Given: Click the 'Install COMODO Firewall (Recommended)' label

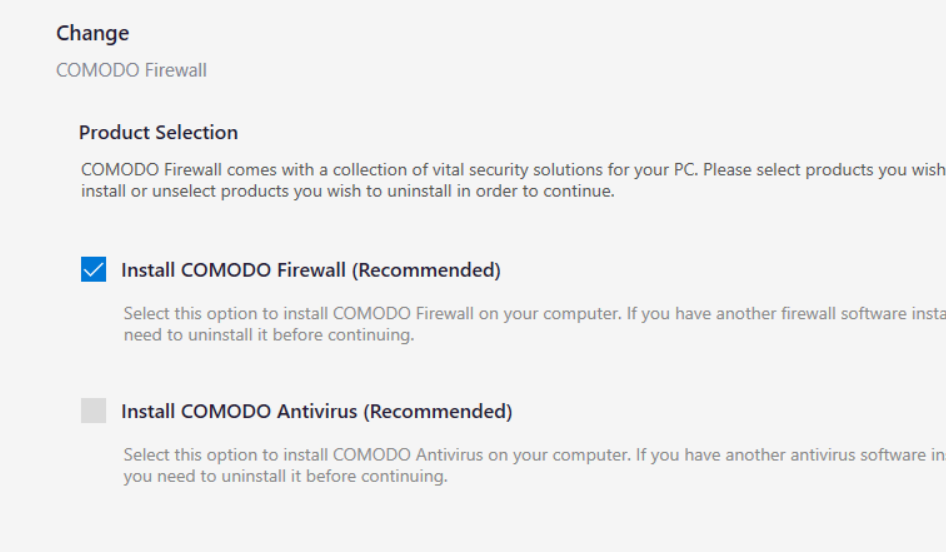Looking at the screenshot, I should point(310,270).
